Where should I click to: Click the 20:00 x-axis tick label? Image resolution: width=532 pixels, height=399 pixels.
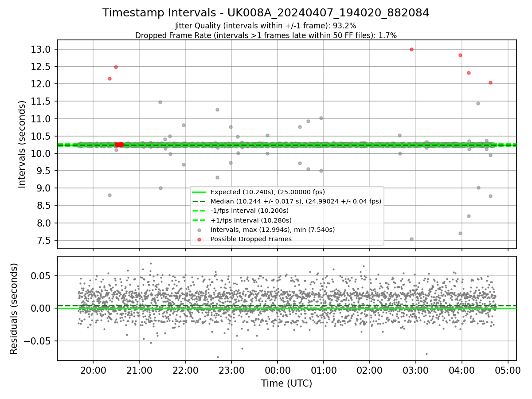[x=93, y=370]
